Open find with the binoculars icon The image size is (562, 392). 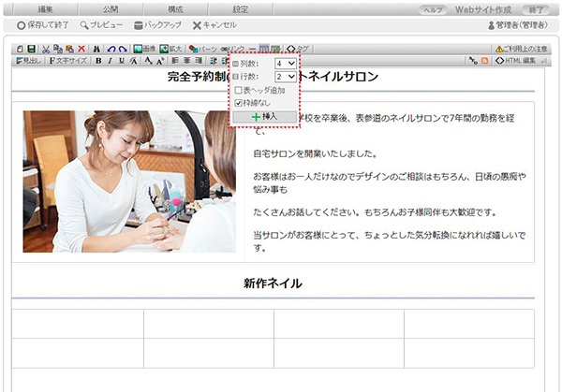point(96,49)
